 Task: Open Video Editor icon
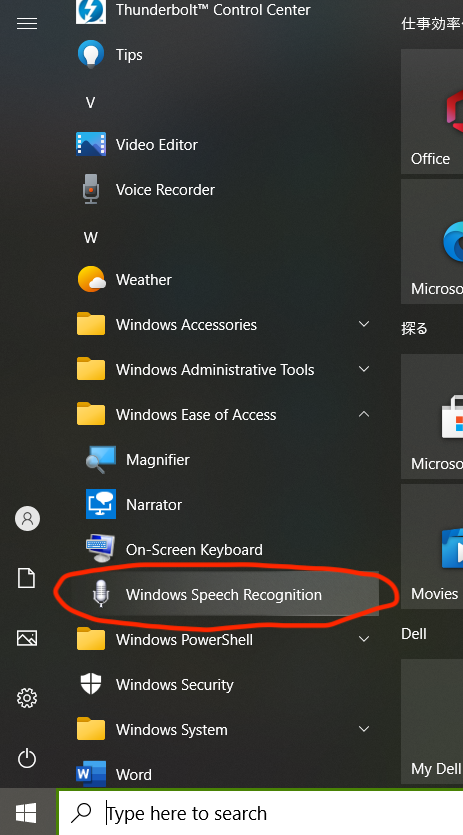coord(91,144)
